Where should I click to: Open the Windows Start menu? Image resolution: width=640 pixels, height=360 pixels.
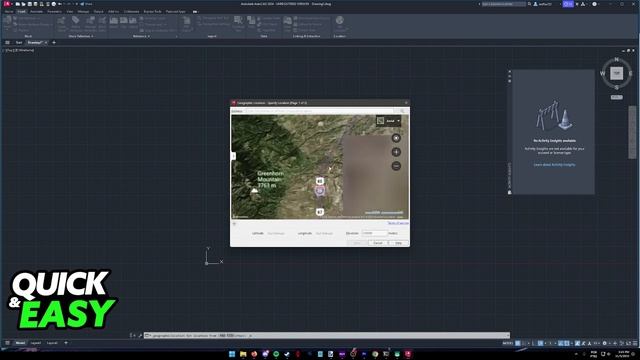[x=232, y=354]
